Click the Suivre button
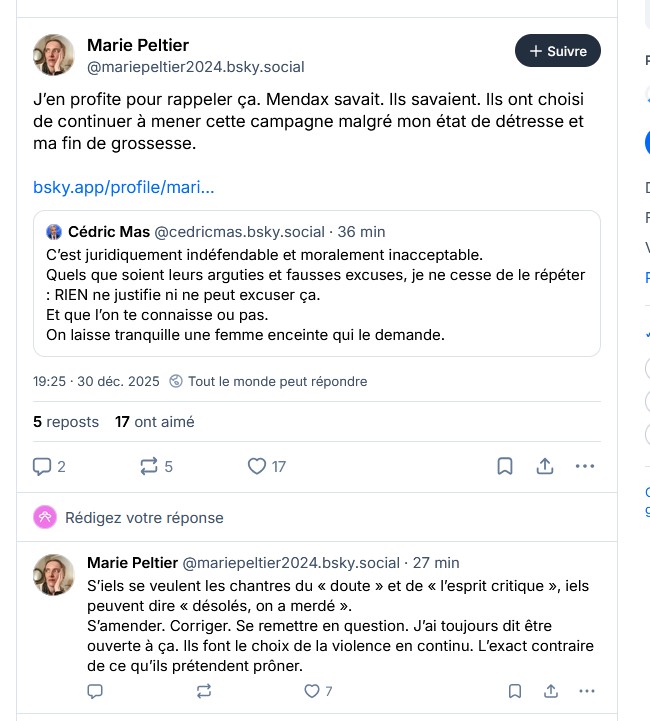The image size is (650, 721). pos(558,51)
